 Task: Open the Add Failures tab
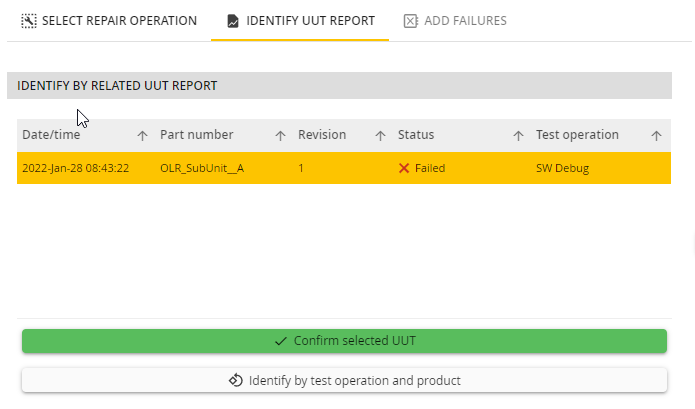(455, 21)
